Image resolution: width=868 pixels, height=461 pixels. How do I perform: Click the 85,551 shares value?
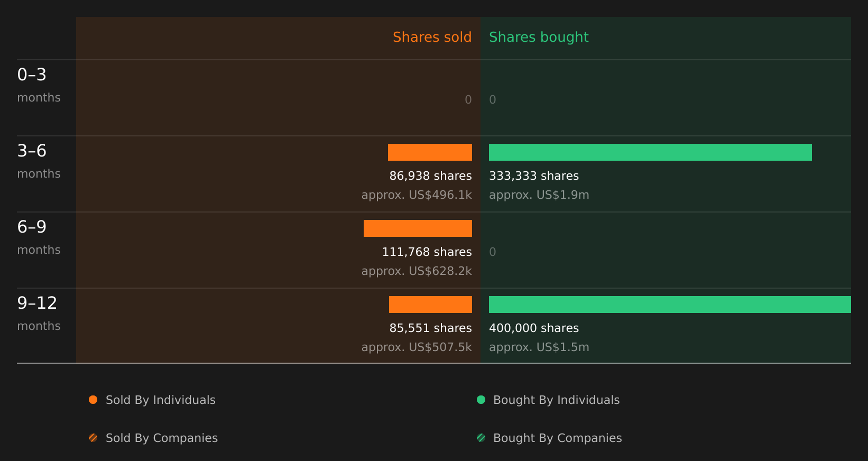(x=430, y=328)
